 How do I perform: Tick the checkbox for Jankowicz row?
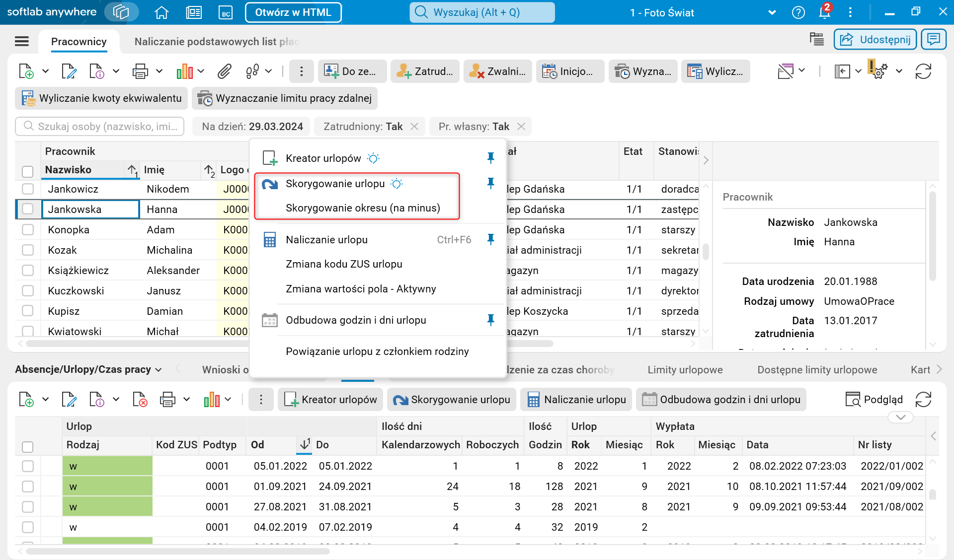pyautogui.click(x=28, y=189)
